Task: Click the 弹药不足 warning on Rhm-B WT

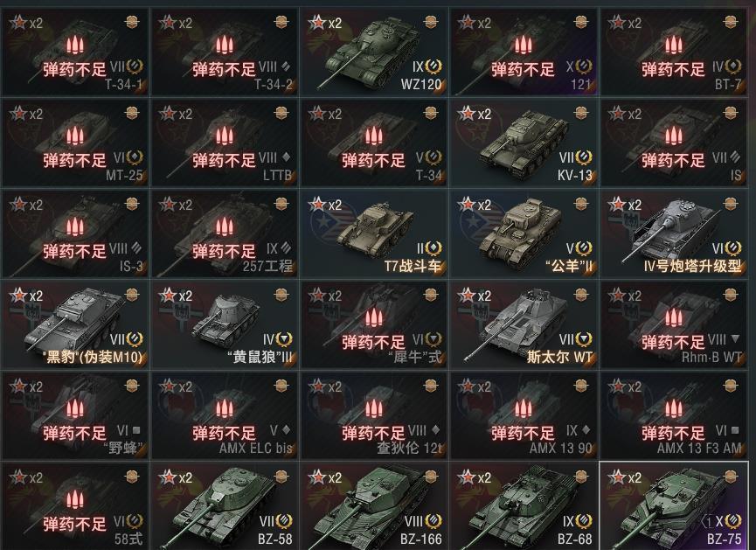Action: click(674, 343)
